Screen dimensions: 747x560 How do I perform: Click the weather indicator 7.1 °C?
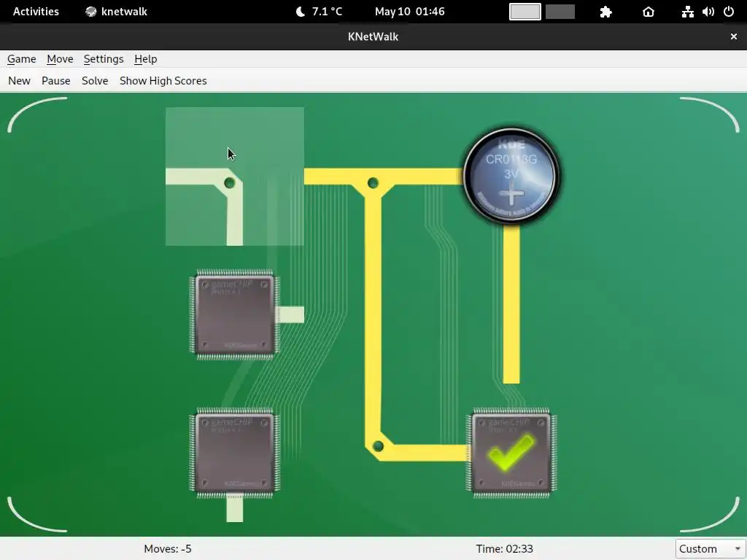click(319, 12)
